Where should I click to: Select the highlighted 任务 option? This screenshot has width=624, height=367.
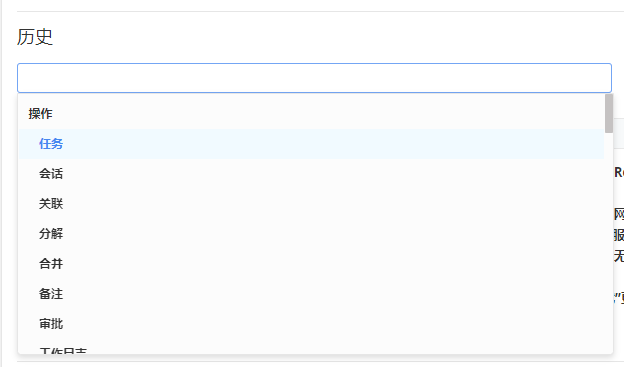[311, 144]
